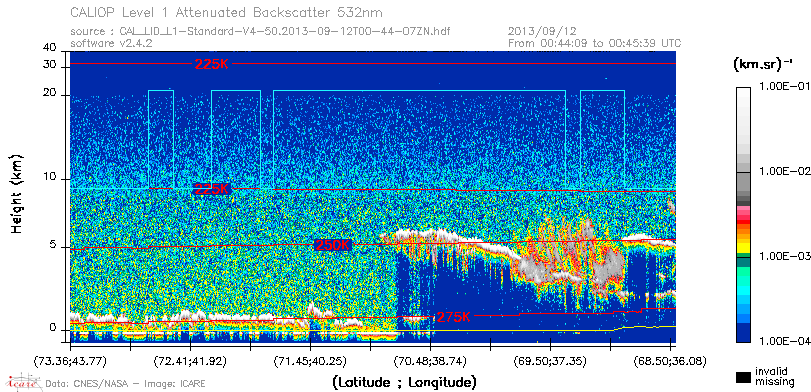The image size is (811, 392).
Task: Click the x-axis label '(69.50;37.35)'
Action: point(550,360)
